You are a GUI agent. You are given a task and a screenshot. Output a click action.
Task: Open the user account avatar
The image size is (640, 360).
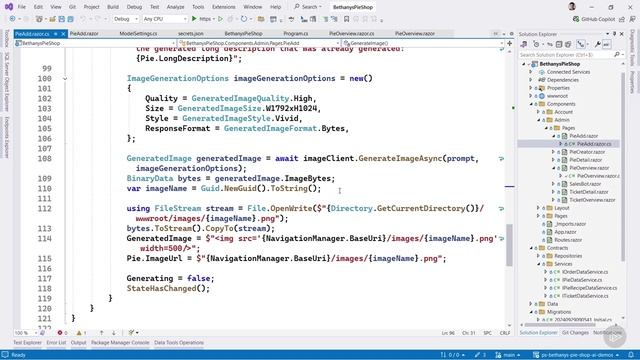572,7
